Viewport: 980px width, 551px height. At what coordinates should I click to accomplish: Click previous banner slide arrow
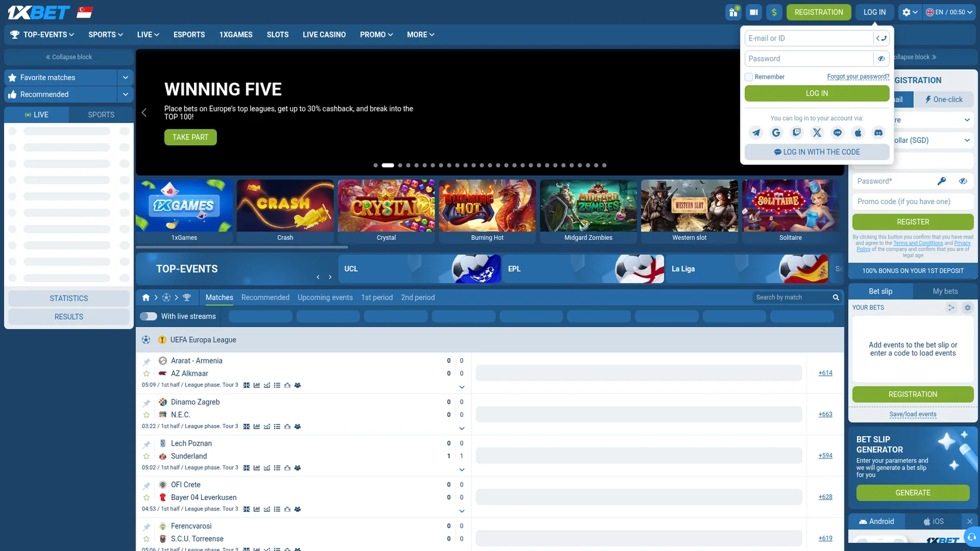tap(144, 113)
